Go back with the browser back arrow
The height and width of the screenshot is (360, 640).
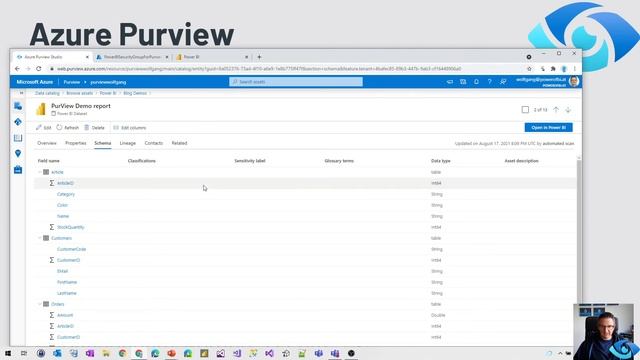point(17,69)
